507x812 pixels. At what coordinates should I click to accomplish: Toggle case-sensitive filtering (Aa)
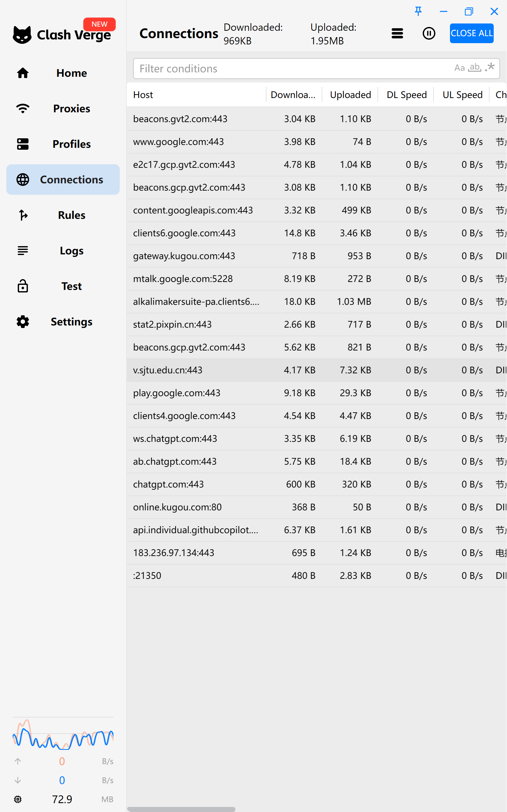[x=459, y=68]
